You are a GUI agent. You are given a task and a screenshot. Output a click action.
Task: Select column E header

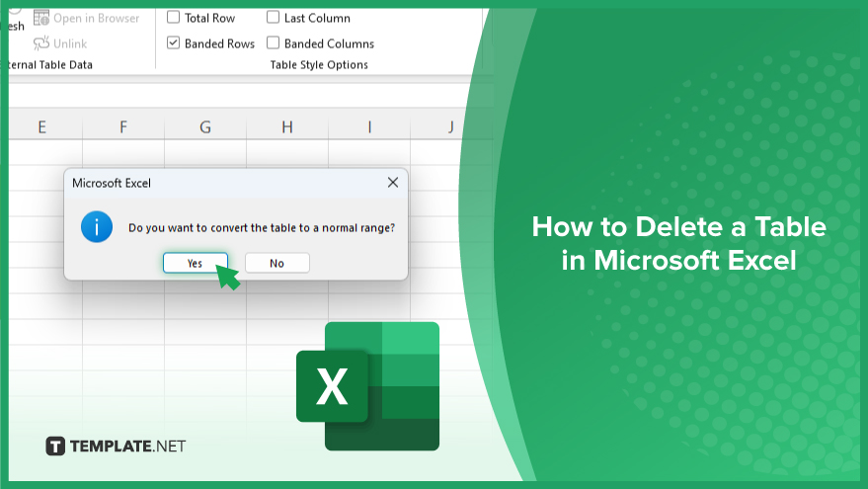(42, 126)
